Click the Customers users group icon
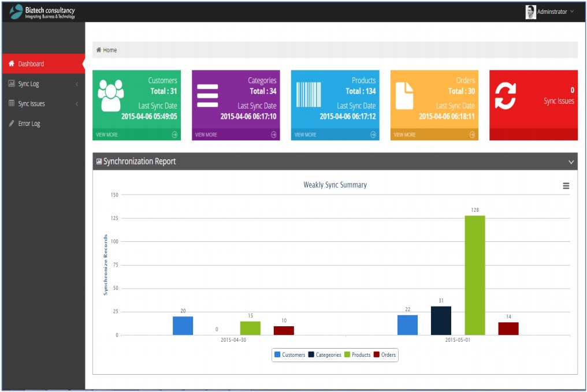Viewport: 587px width, 392px height. 111,95
